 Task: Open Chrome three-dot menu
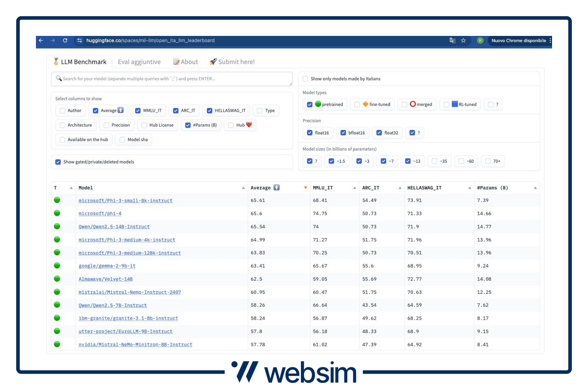(550, 40)
